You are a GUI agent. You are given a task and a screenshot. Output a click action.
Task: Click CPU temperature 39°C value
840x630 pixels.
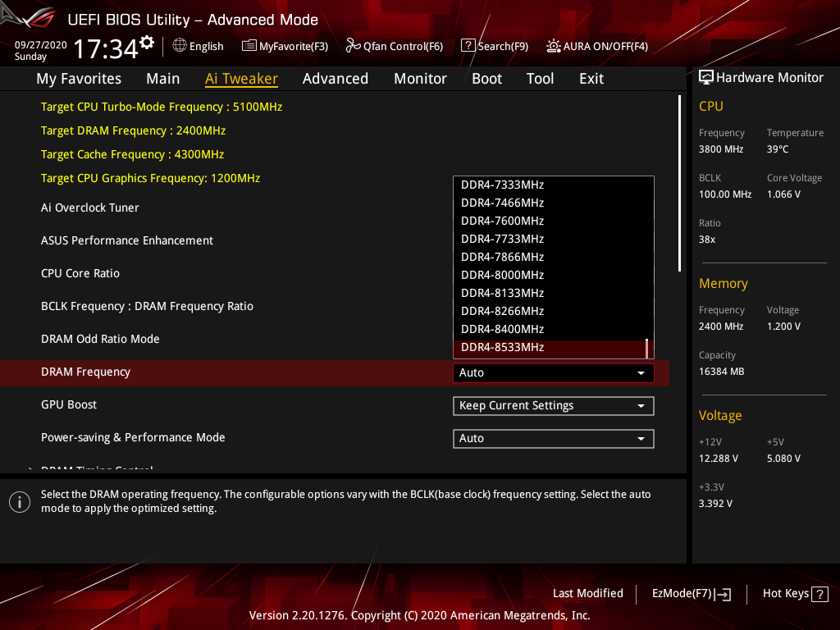click(778, 149)
